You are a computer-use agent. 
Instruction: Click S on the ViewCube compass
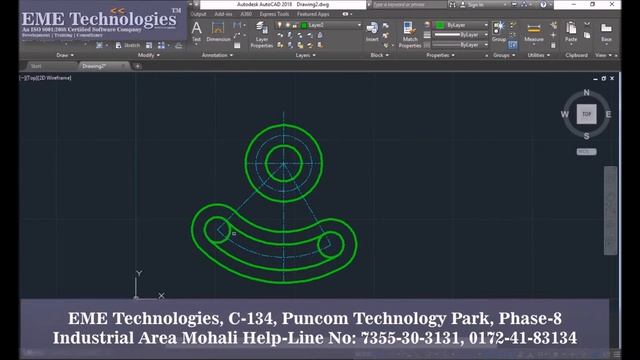[587, 136]
